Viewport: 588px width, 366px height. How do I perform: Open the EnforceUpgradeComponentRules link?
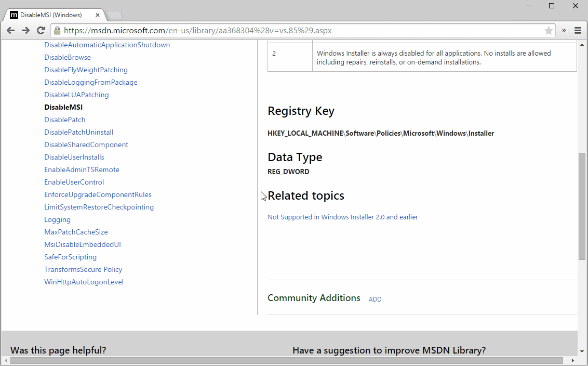click(x=98, y=194)
